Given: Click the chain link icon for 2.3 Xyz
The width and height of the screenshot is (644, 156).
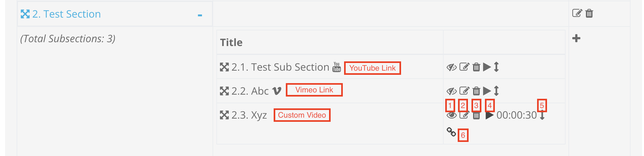Looking at the screenshot, I should pos(451,132).
